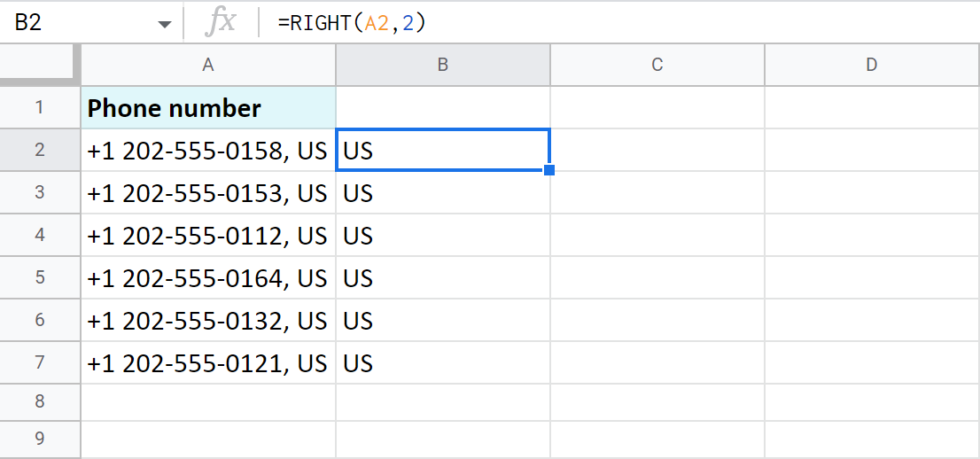Viewport: 980px width, 459px height.
Task: Click cell containing +1 202-555-0121, US
Action: pos(208,363)
